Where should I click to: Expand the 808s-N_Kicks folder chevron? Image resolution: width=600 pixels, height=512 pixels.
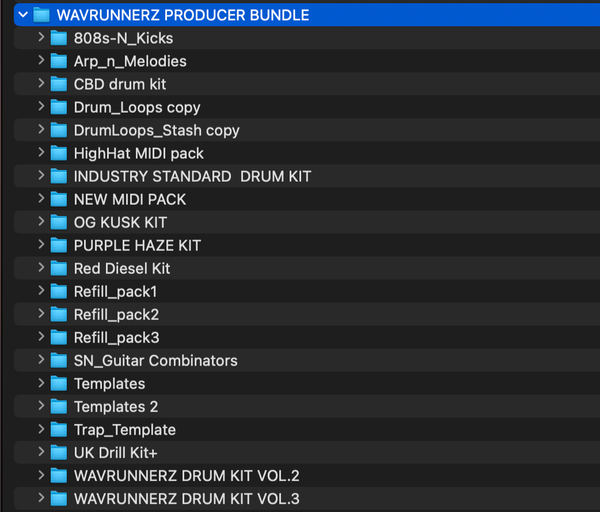click(x=41, y=38)
